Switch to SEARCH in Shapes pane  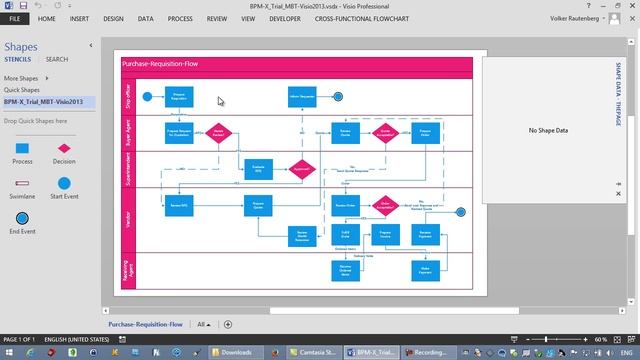pos(57,60)
